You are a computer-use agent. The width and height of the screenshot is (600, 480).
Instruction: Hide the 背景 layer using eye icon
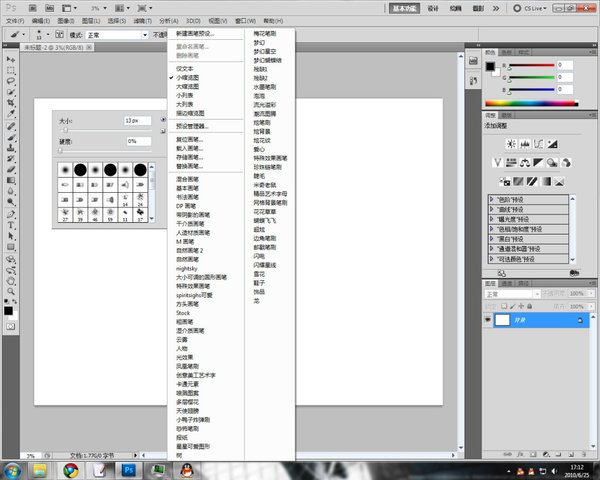point(487,322)
